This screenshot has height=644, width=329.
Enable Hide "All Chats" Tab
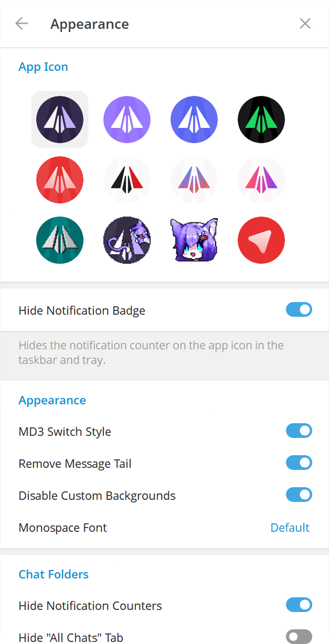pyautogui.click(x=299, y=637)
